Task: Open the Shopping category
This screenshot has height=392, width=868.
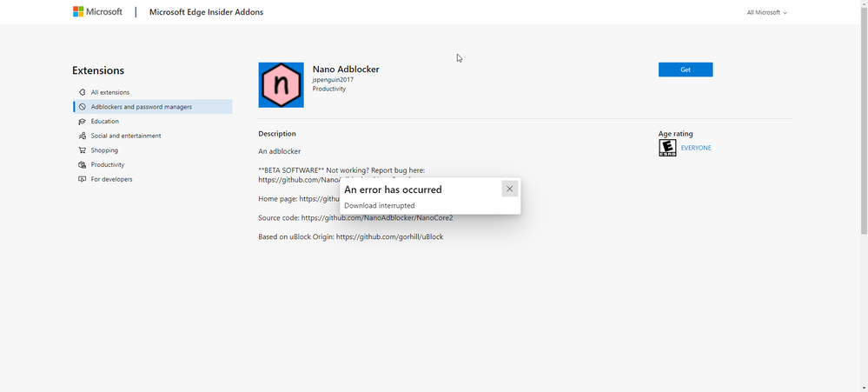Action: (104, 150)
